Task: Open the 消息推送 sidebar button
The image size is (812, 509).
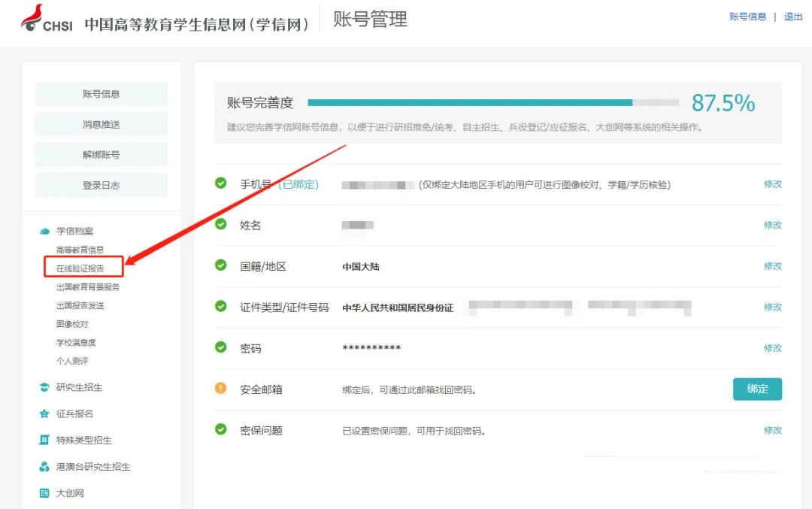Action: point(101,124)
